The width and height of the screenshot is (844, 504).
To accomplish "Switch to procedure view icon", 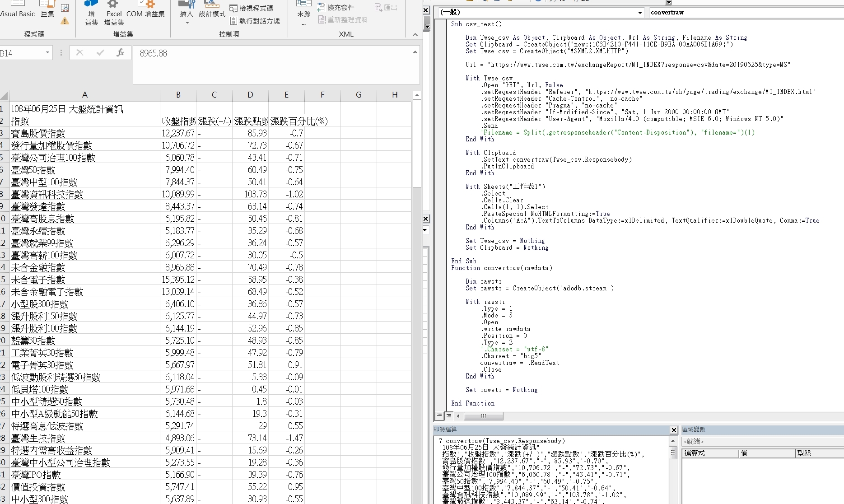I will [439, 415].
